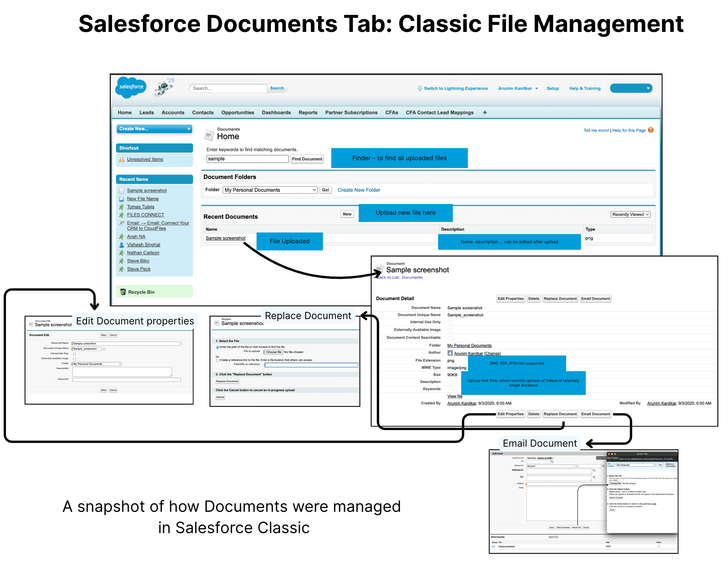Click the folder icon beside New File Name
Viewport: 728px width, 565px height.
[122, 199]
